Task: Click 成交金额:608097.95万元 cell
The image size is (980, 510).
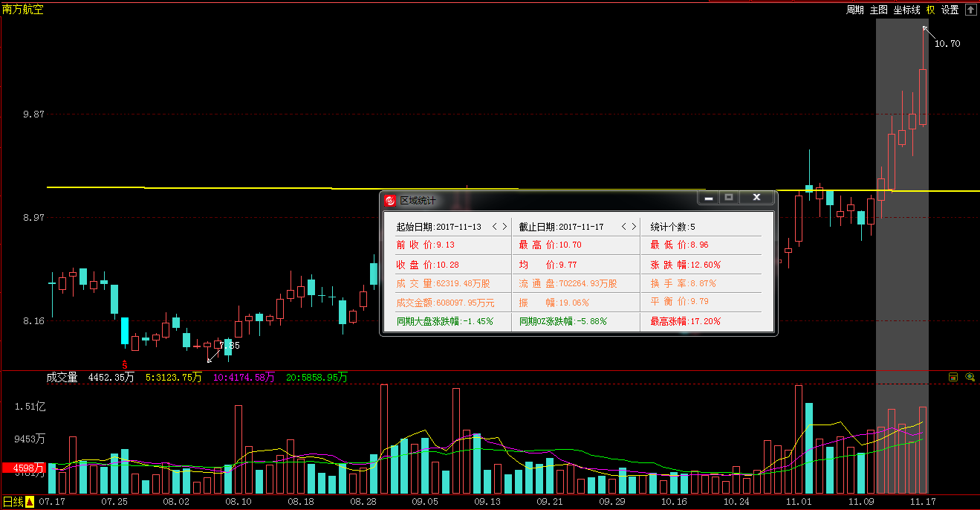Action: [445, 303]
